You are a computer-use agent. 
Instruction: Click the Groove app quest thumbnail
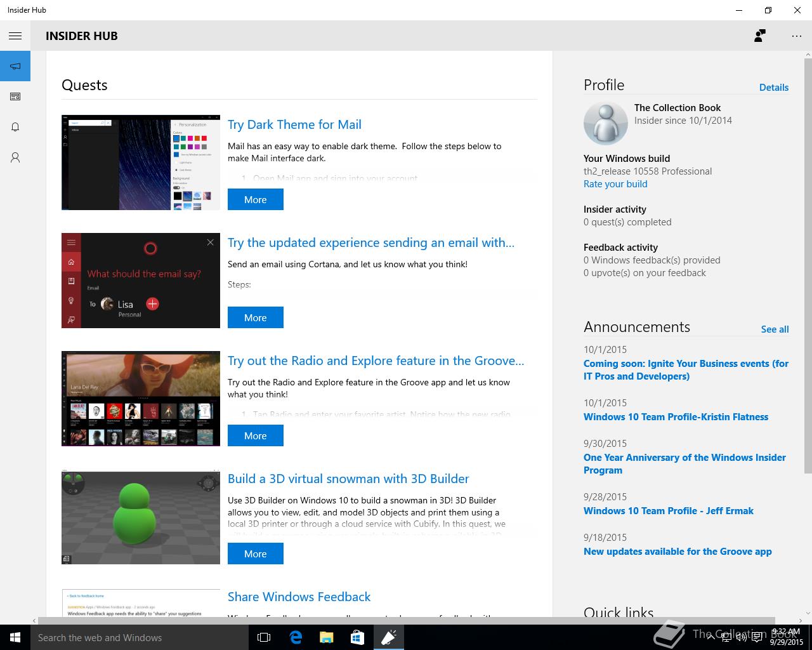point(141,399)
